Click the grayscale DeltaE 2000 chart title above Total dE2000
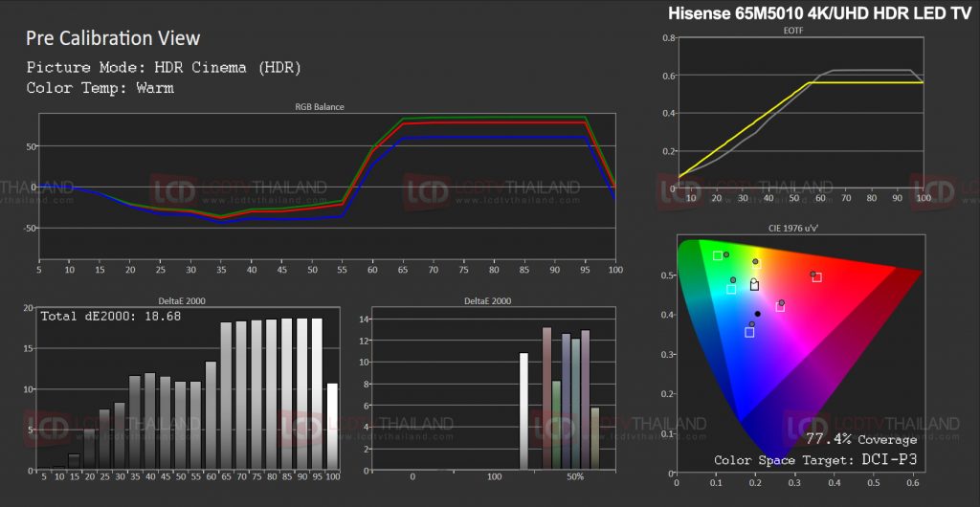The width and height of the screenshot is (980, 507). 182,301
